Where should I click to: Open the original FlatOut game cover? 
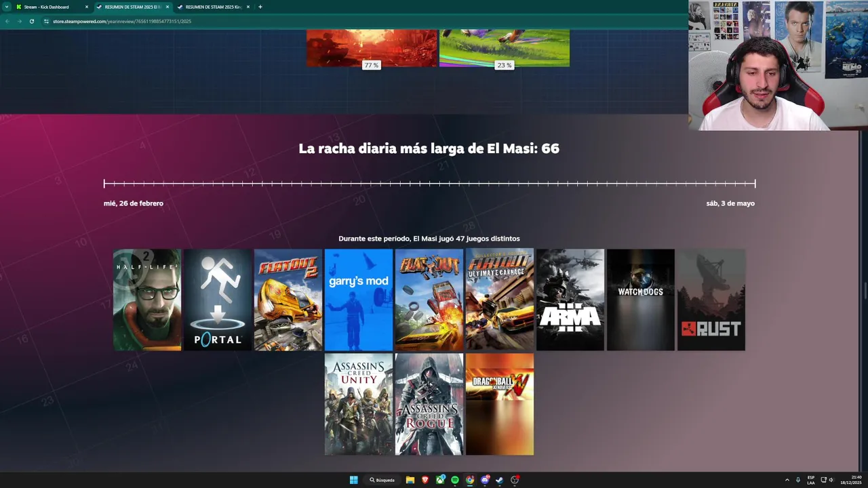pyautogui.click(x=429, y=300)
